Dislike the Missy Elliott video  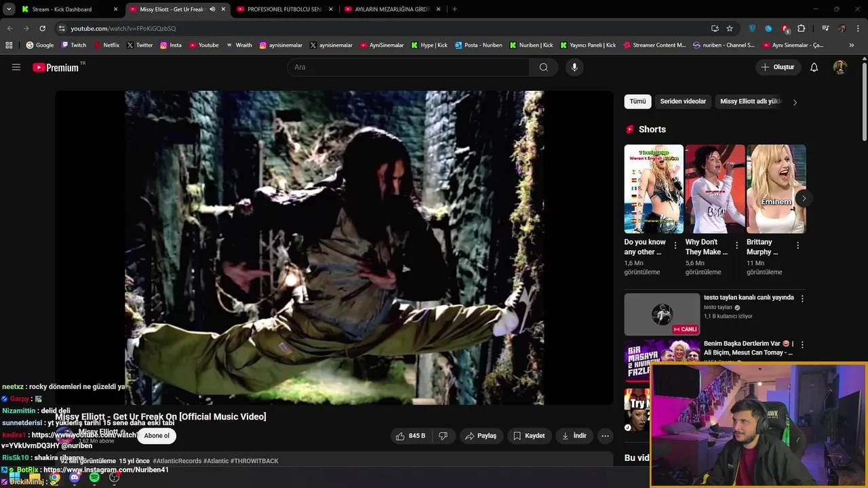(443, 436)
